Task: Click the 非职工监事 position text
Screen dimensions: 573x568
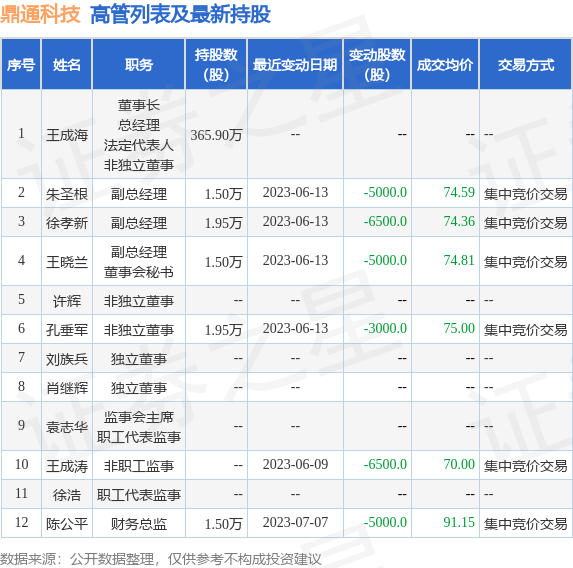Action: [138, 465]
